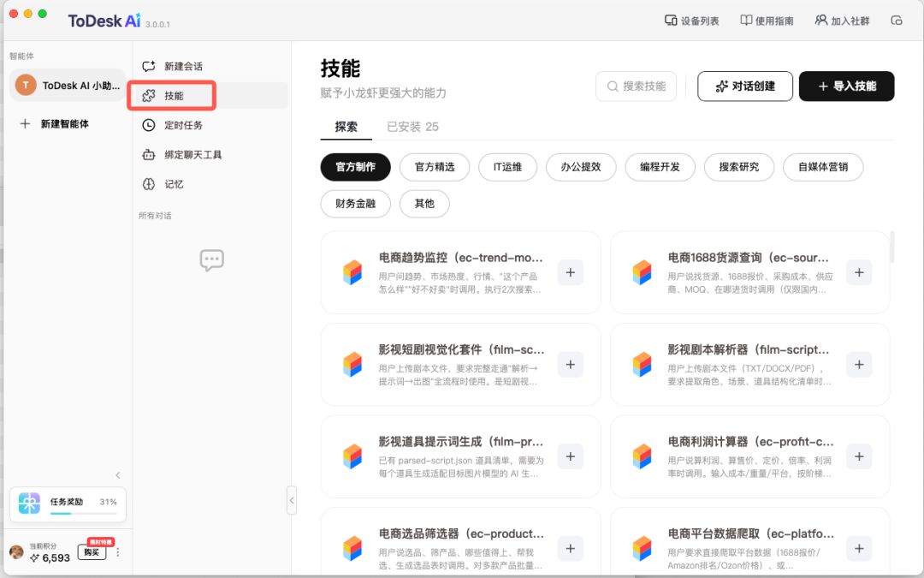Click the 电商趋势监控 skill cube icon

tap(352, 272)
